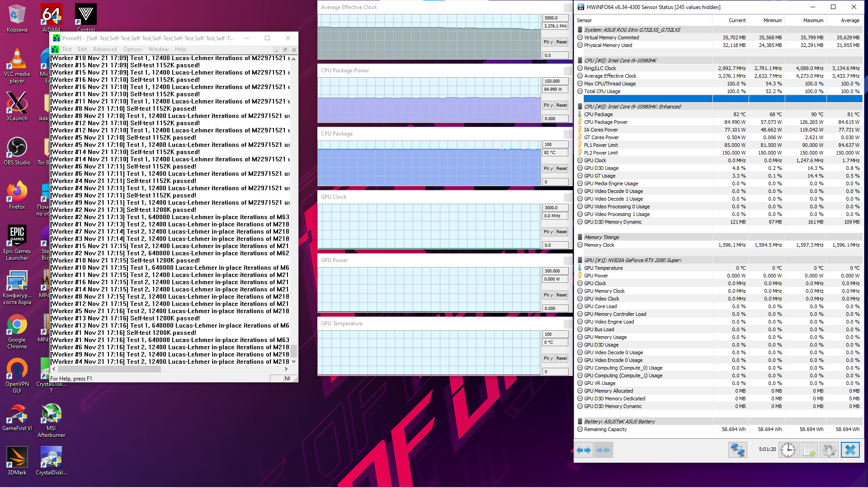Open the Advanced menu in Prime95
The width and height of the screenshot is (868, 488).
(105, 49)
